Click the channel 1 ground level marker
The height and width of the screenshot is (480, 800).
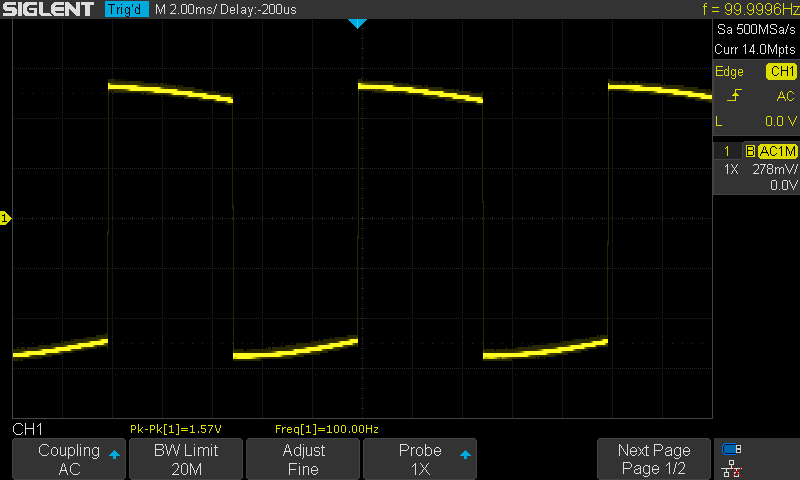[x=5, y=218]
